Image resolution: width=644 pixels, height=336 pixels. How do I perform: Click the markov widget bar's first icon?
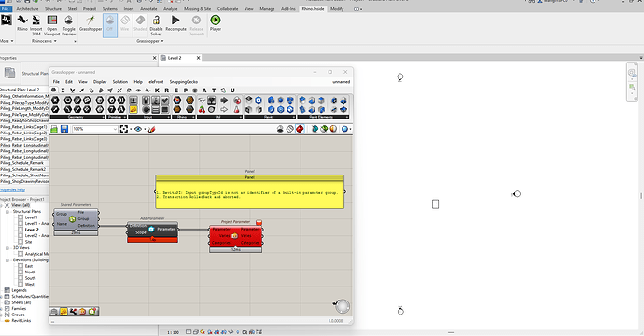click(x=54, y=312)
